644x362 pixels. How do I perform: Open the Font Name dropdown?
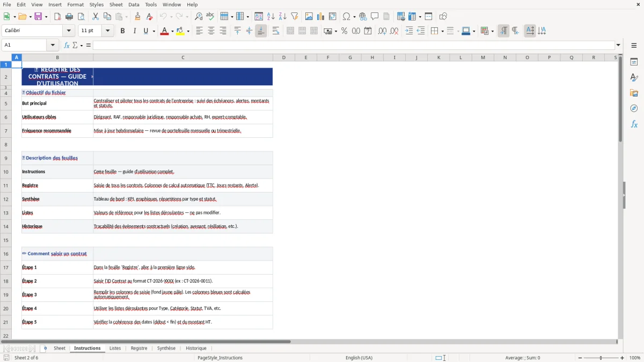point(69,31)
